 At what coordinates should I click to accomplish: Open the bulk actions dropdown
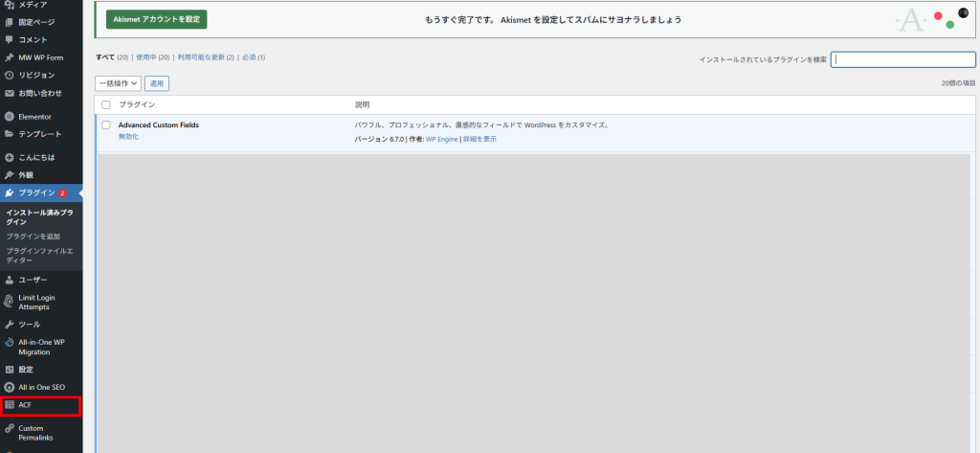click(118, 83)
